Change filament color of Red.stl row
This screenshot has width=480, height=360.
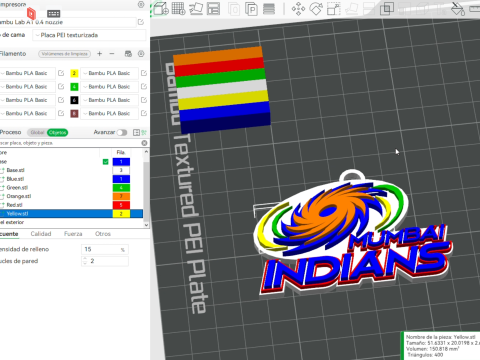pyautogui.click(x=121, y=205)
